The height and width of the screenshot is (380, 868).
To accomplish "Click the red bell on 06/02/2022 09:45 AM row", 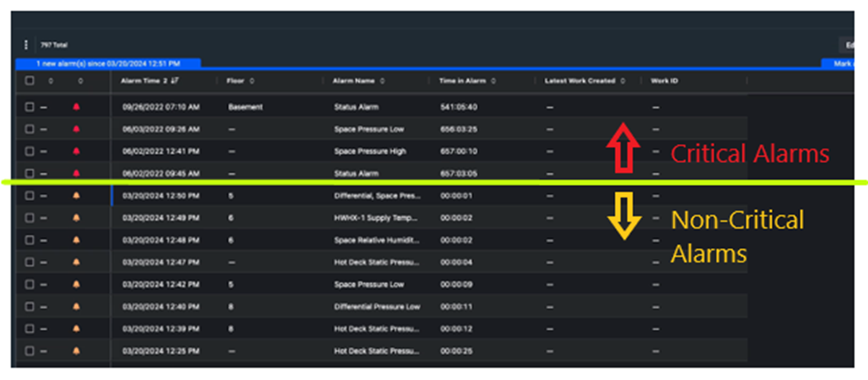I will pos(77,174).
